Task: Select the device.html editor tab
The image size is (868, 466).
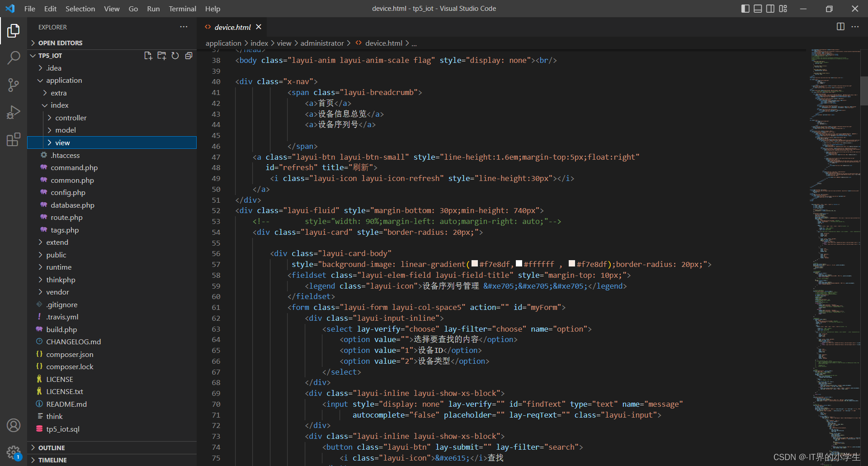Action: click(232, 27)
